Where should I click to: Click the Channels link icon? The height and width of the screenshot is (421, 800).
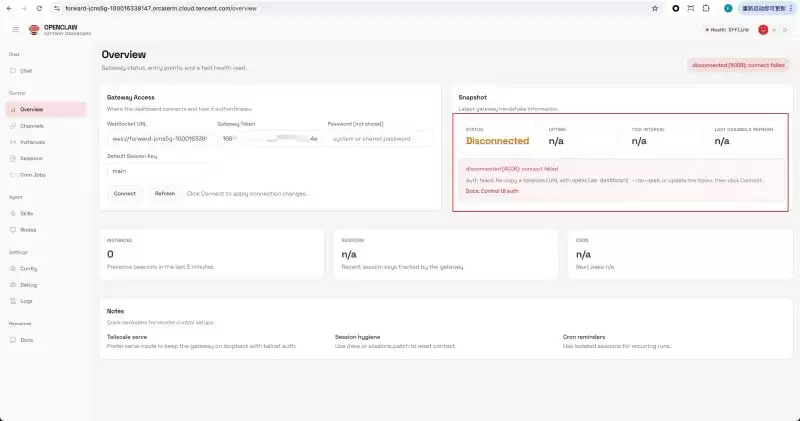pyautogui.click(x=13, y=126)
